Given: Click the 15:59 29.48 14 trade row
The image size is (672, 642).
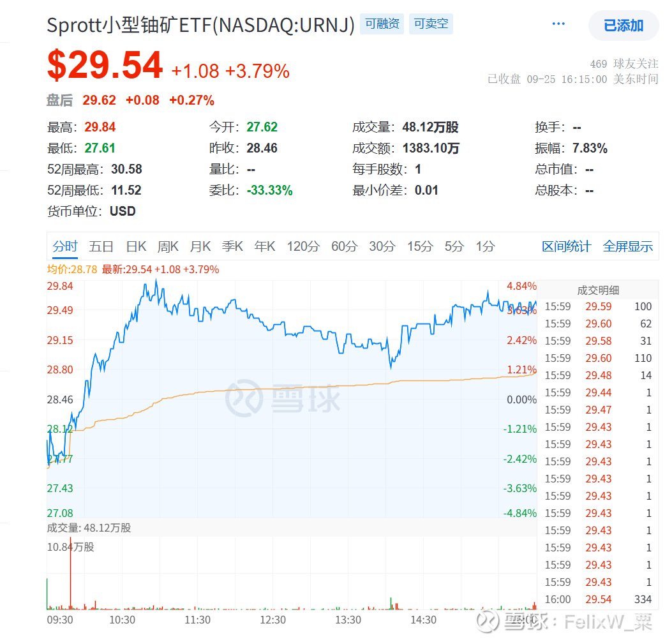Looking at the screenshot, I should coord(598,376).
